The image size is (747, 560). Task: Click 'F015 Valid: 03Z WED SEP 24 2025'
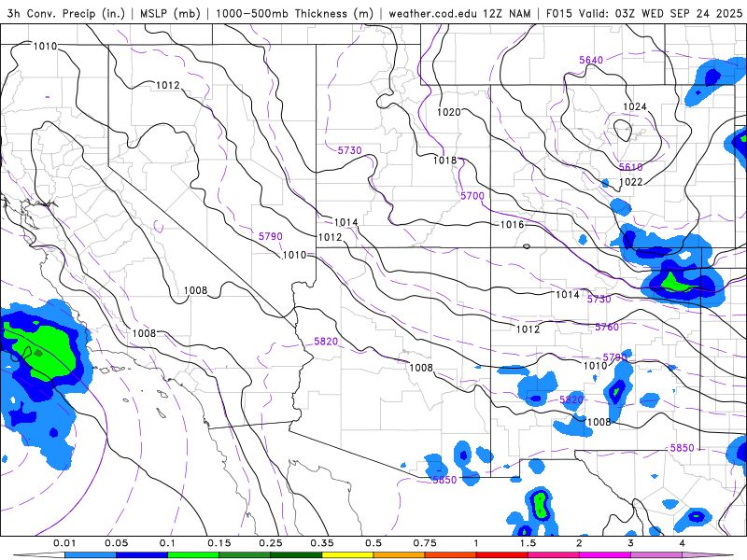[x=644, y=13]
